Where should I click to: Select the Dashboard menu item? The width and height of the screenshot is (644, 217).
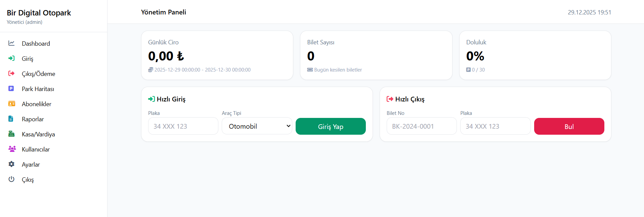36,43
